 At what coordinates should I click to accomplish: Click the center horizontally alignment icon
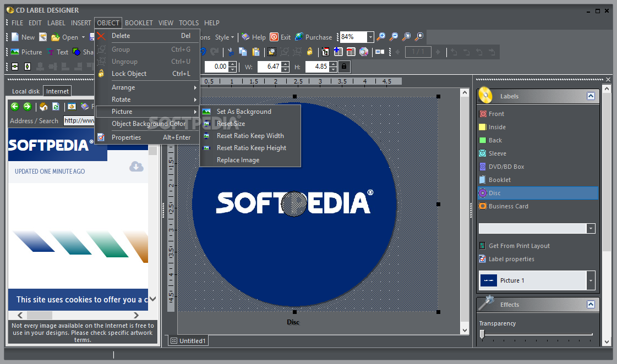(x=15, y=67)
